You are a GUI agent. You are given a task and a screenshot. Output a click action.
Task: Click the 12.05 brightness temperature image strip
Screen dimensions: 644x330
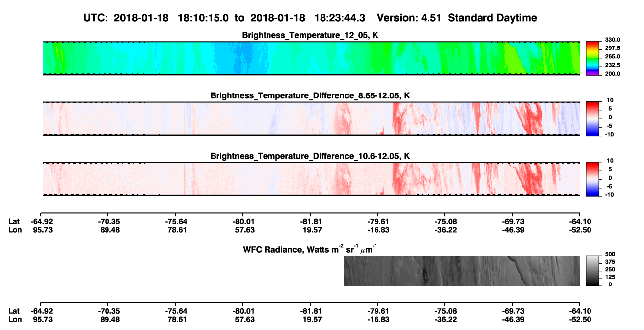[x=311, y=58]
